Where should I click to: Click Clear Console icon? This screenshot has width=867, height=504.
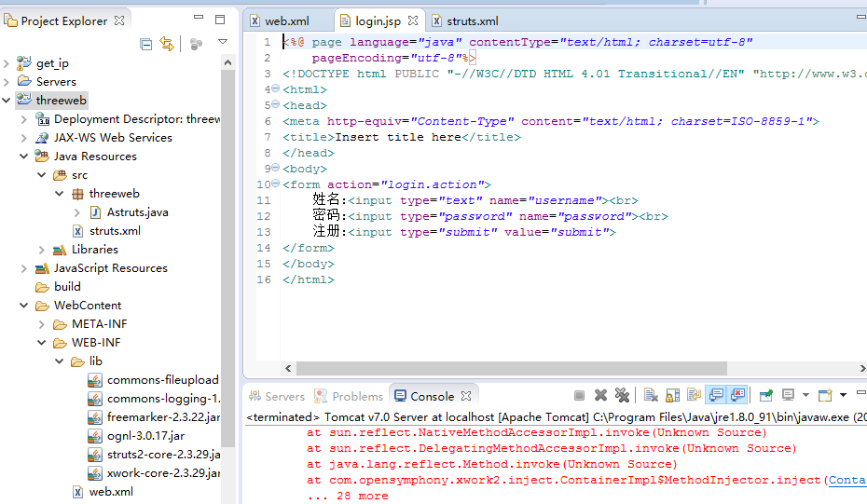pyautogui.click(x=651, y=395)
